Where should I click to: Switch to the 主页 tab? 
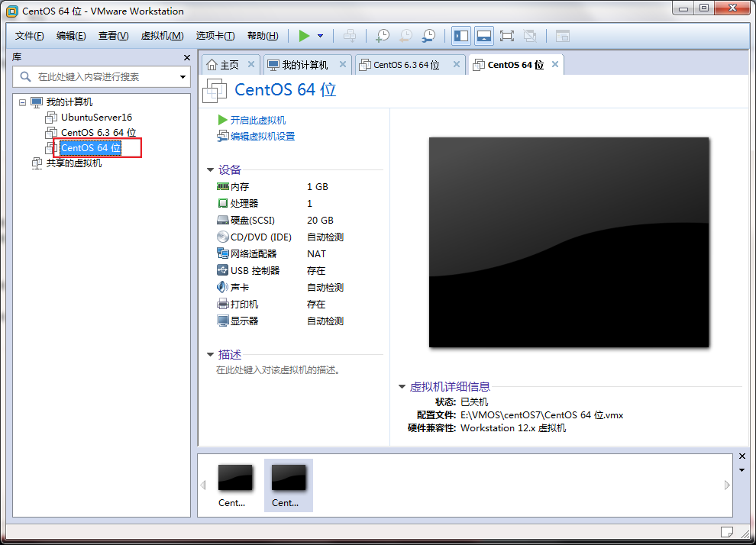click(229, 65)
